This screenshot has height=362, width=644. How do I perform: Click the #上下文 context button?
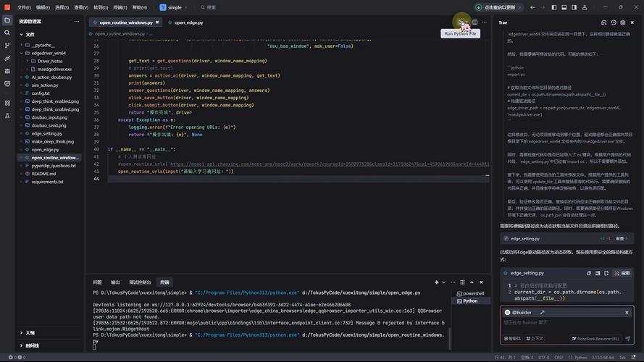[535, 339]
